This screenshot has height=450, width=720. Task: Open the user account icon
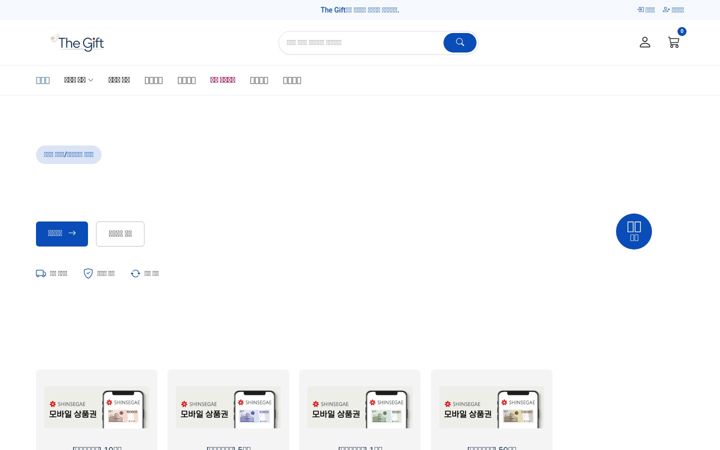(x=645, y=42)
